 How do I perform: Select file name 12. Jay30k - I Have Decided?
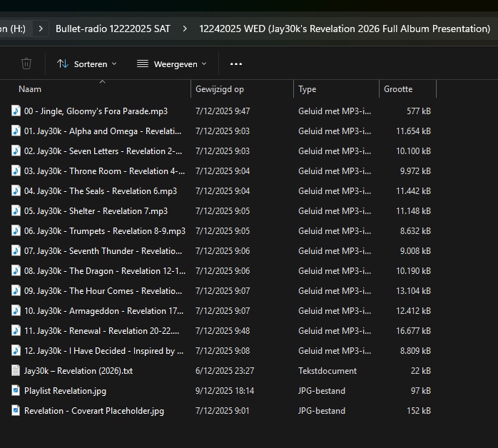pyautogui.click(x=103, y=352)
